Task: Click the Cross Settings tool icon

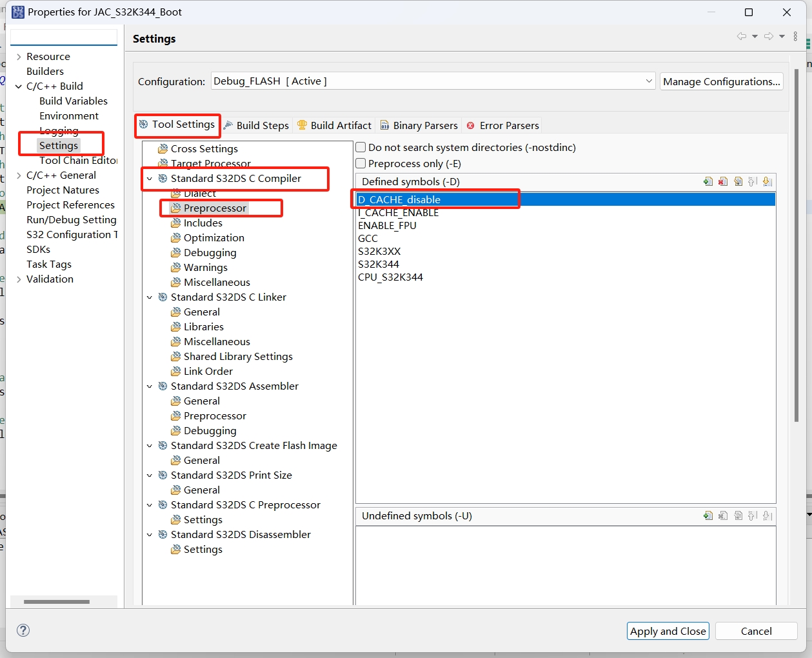Action: coord(163,149)
